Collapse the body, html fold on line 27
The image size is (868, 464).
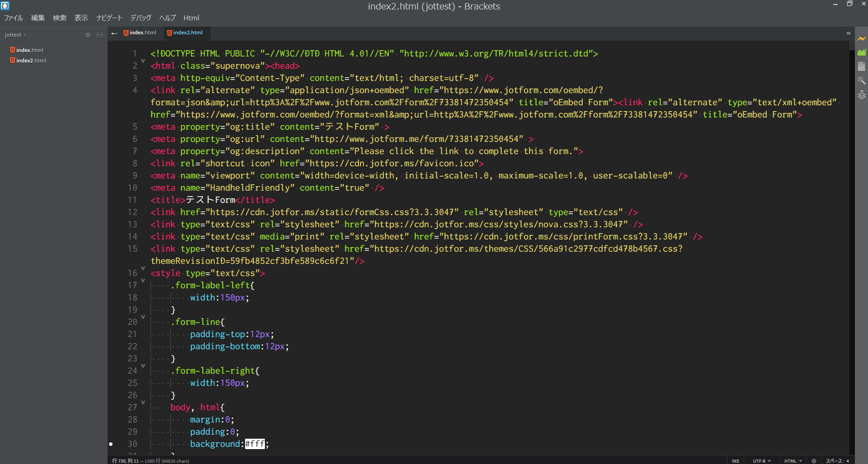[143, 403]
